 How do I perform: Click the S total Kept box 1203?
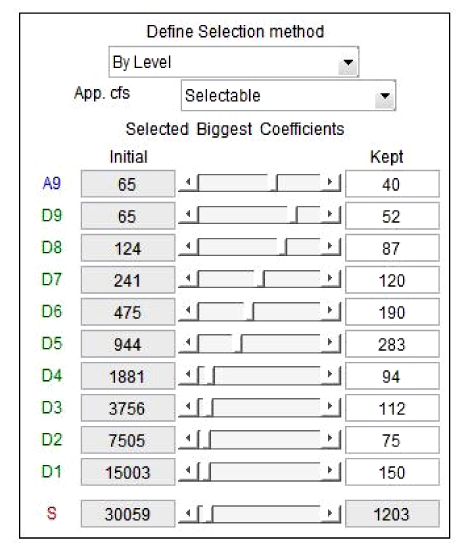392,514
